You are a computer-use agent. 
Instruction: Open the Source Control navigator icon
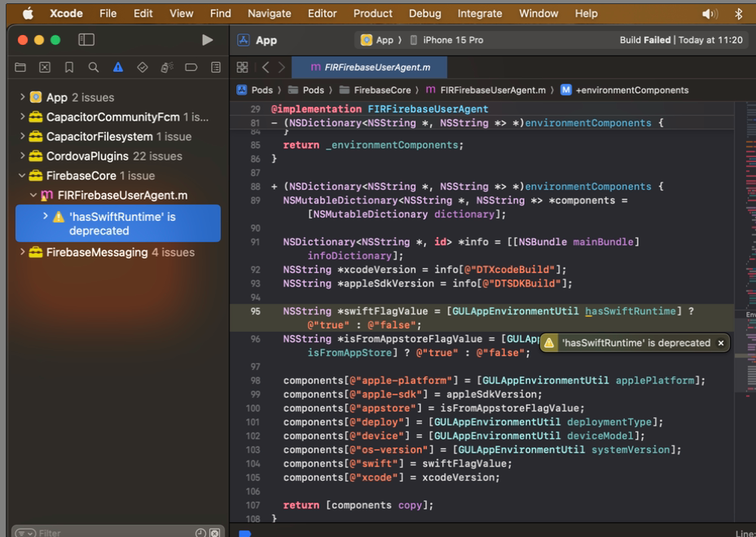tap(45, 67)
